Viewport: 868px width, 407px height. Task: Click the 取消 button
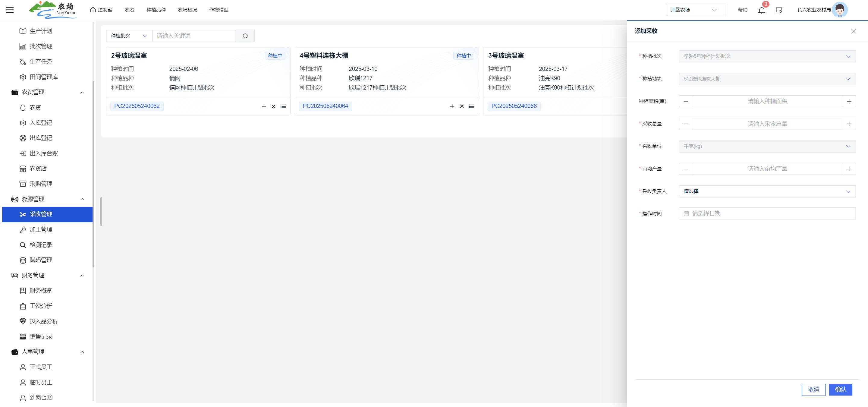point(813,390)
